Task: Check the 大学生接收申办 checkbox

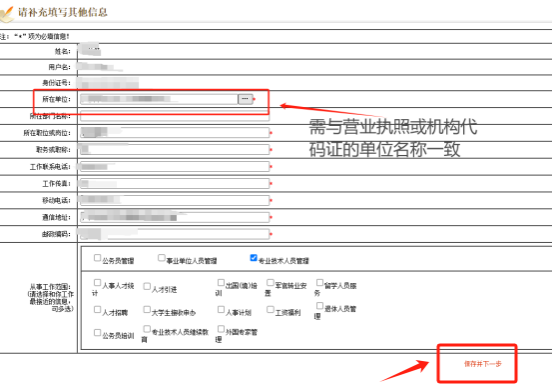Action: click(147, 310)
